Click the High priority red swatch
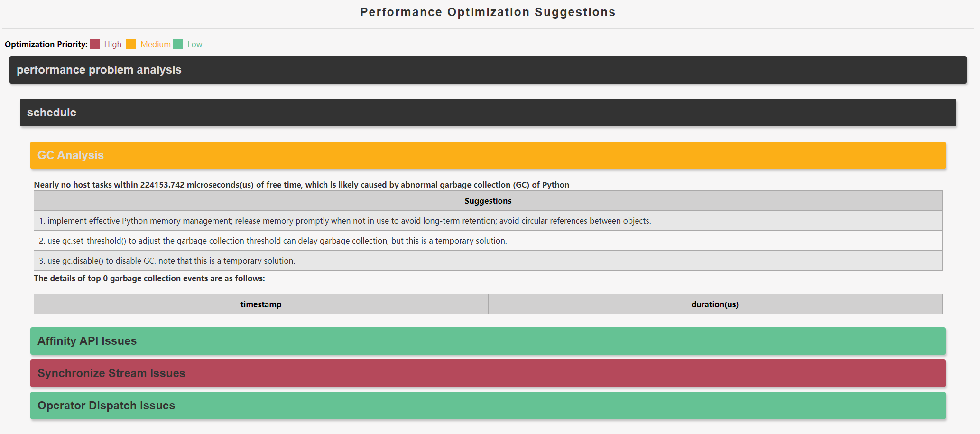This screenshot has height=434, width=980. coord(95,44)
